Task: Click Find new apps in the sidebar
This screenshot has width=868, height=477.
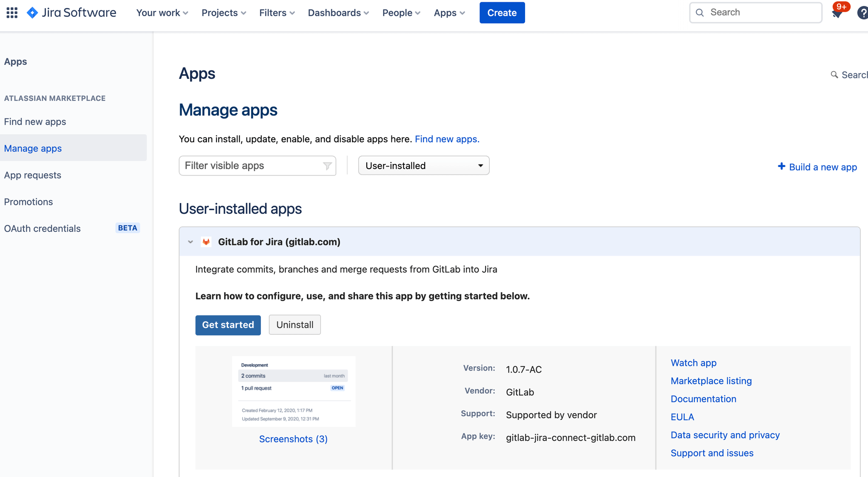Action: [x=35, y=121]
